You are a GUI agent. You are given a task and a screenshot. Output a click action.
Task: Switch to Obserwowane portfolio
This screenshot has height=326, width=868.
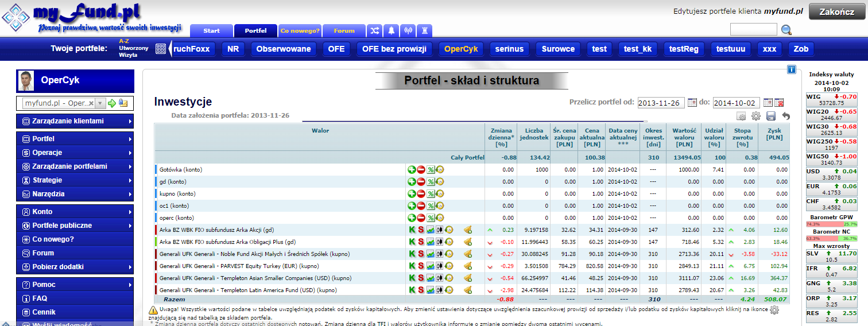click(x=284, y=49)
